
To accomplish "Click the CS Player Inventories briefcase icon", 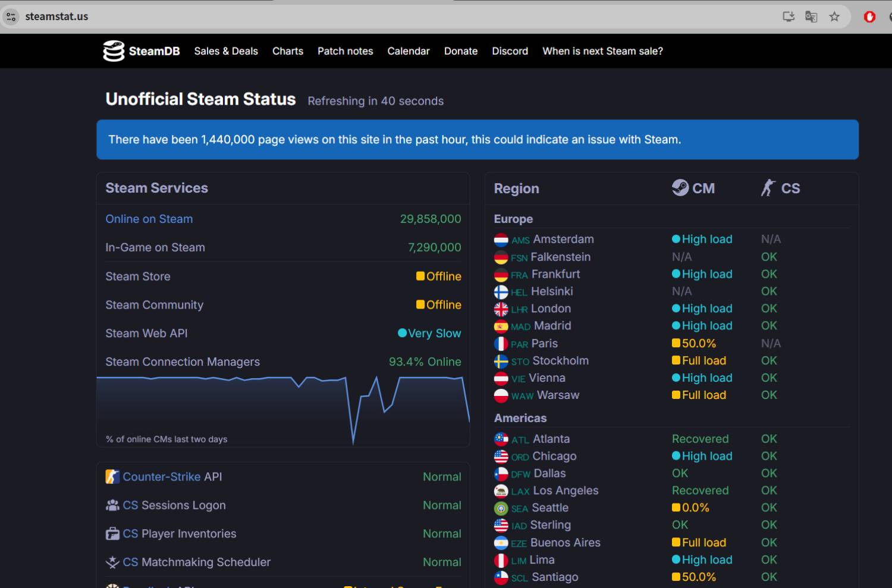I will tap(112, 534).
